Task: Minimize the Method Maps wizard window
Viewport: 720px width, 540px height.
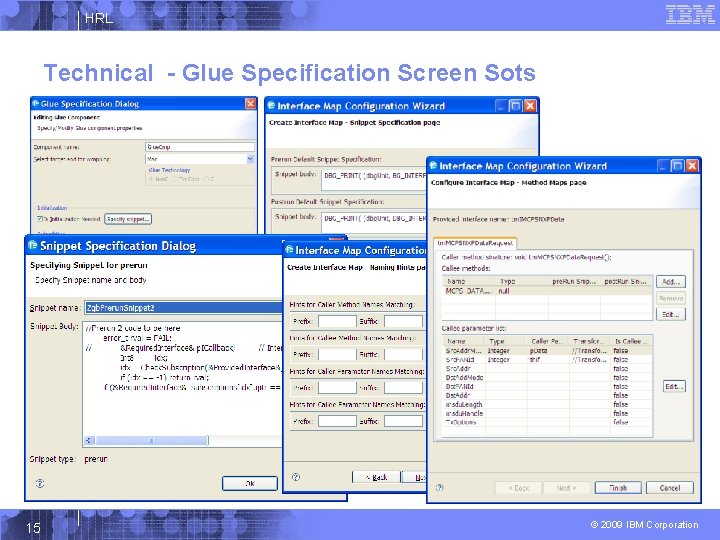Action: coord(662,166)
